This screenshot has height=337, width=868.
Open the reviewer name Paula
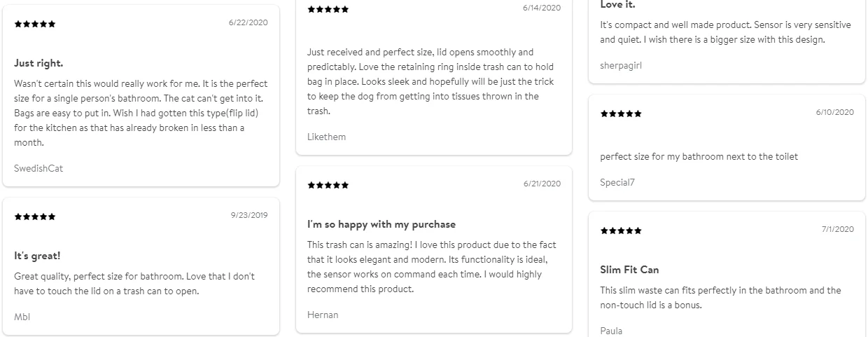[611, 331]
